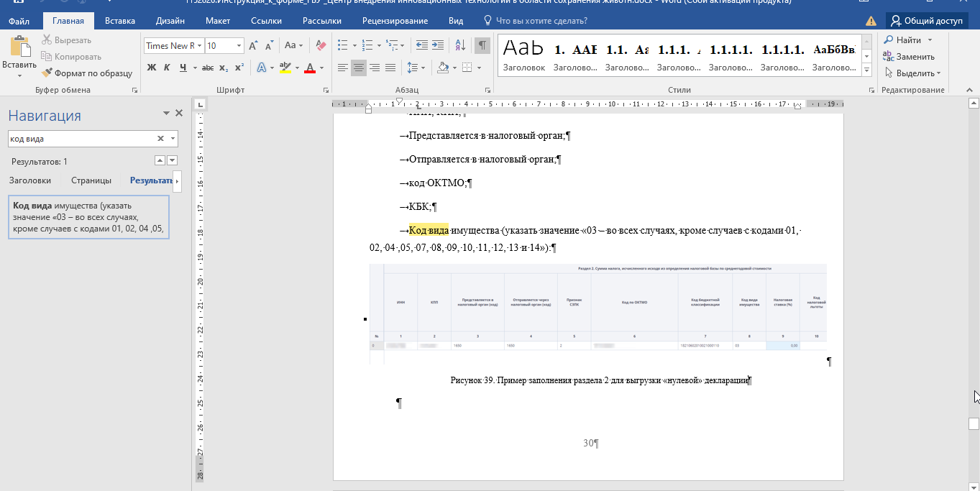The height and width of the screenshot is (491, 980).
Task: Click the sort A-Z icon
Action: tap(461, 45)
